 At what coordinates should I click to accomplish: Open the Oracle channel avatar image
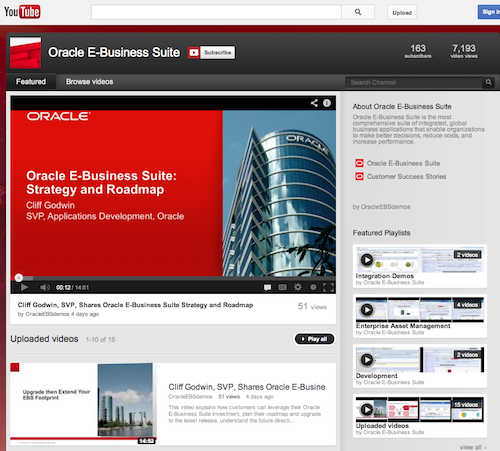point(25,53)
